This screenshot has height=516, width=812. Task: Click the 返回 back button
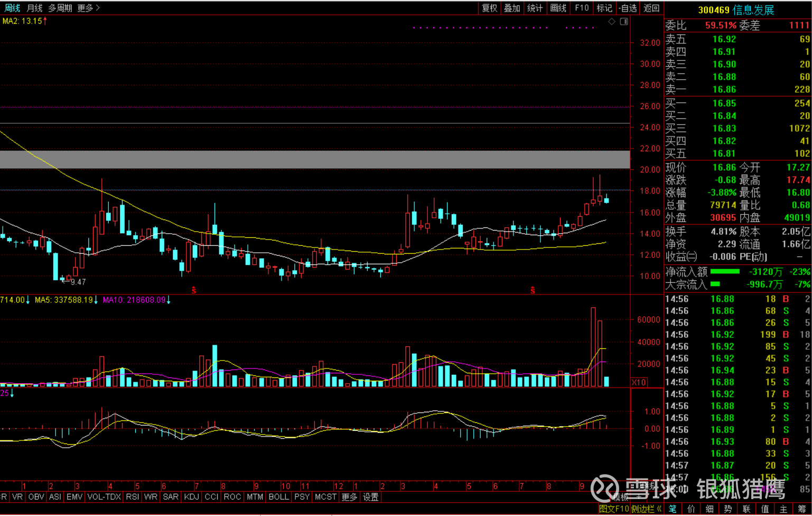[x=651, y=8]
